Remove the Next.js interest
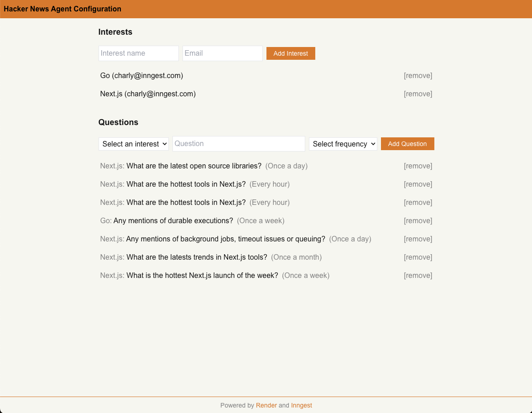This screenshot has height=413, width=532. click(418, 94)
